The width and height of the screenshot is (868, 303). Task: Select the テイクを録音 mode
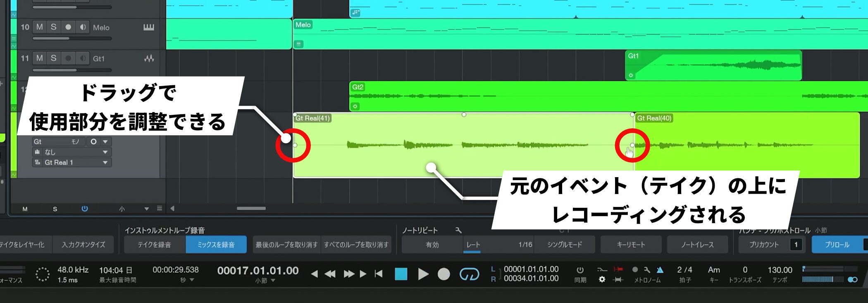154,245
